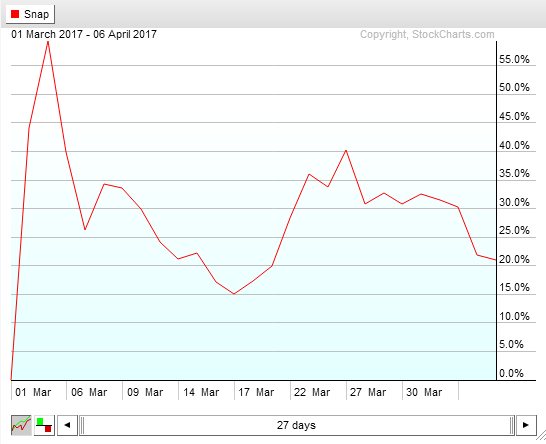Image resolution: width=546 pixels, height=444 pixels.
Task: Click the 27 days range slider
Action: pyautogui.click(x=297, y=425)
